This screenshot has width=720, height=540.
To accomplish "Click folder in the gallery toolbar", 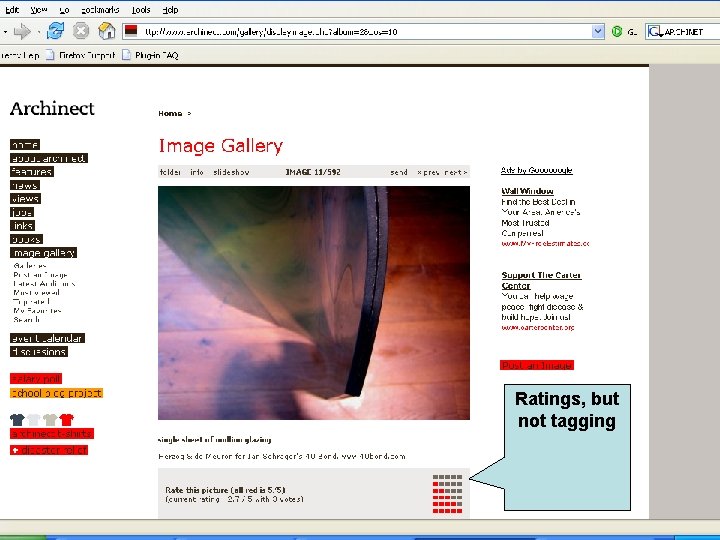I will coord(170,172).
